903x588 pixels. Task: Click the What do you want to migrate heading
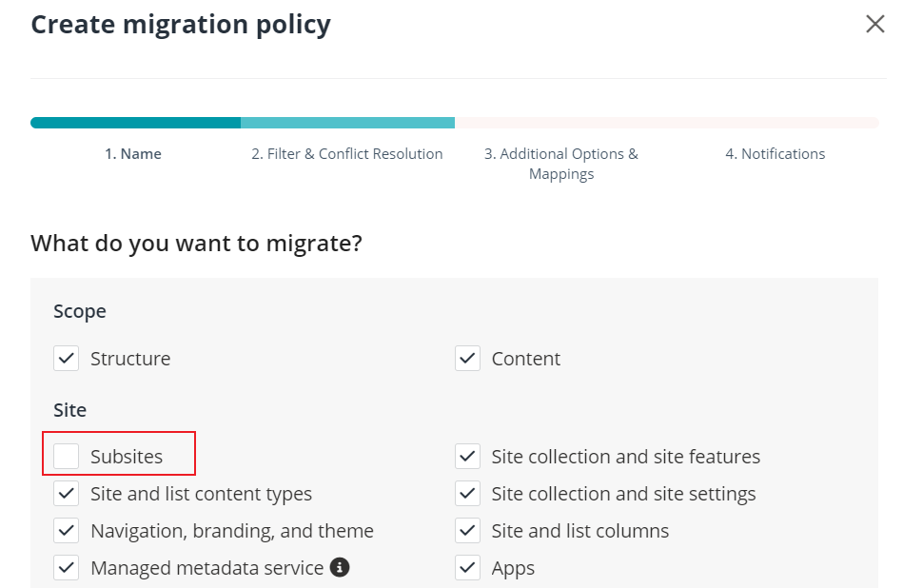[x=194, y=243]
